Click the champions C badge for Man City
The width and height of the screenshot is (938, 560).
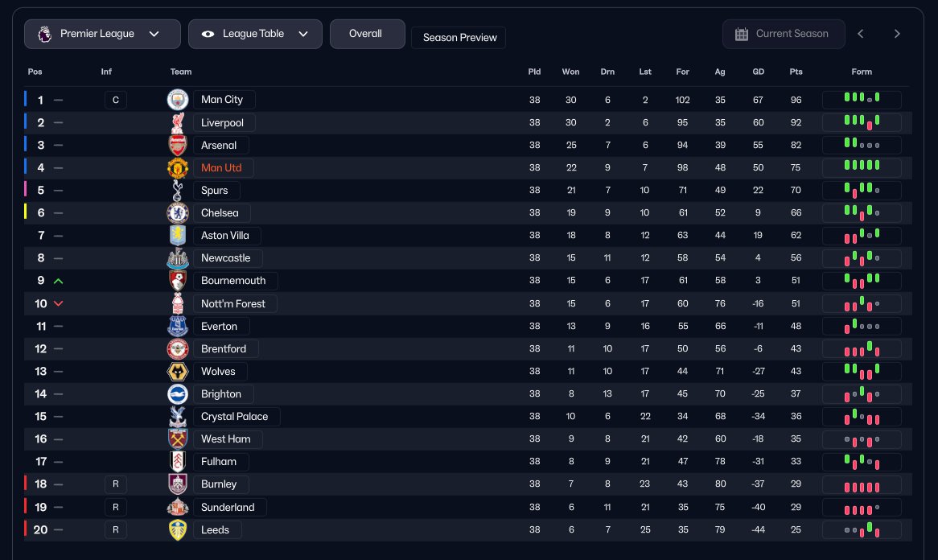(115, 100)
